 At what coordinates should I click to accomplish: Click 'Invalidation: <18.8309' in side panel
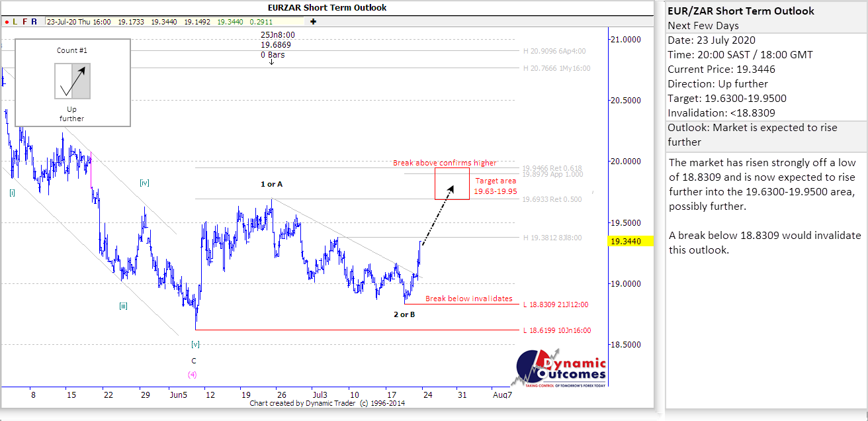coord(721,113)
